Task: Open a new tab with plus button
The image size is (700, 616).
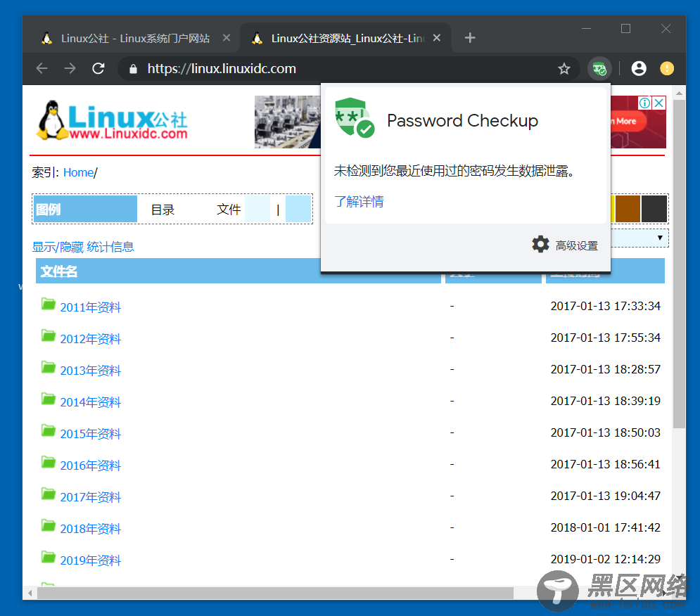Action: (470, 38)
